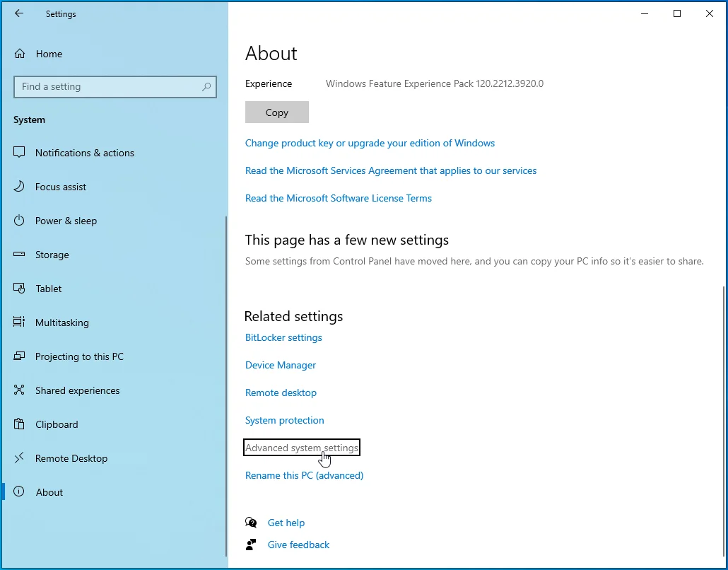Open Microsoft Software License Terms link
The width and height of the screenshot is (728, 570).
coord(338,198)
